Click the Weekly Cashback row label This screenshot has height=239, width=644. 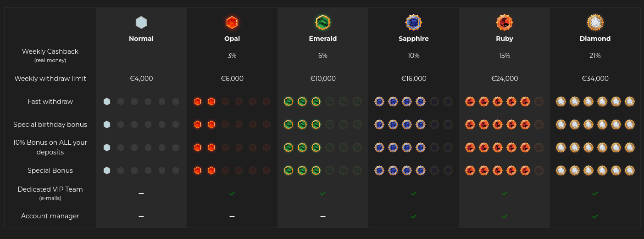click(50, 51)
